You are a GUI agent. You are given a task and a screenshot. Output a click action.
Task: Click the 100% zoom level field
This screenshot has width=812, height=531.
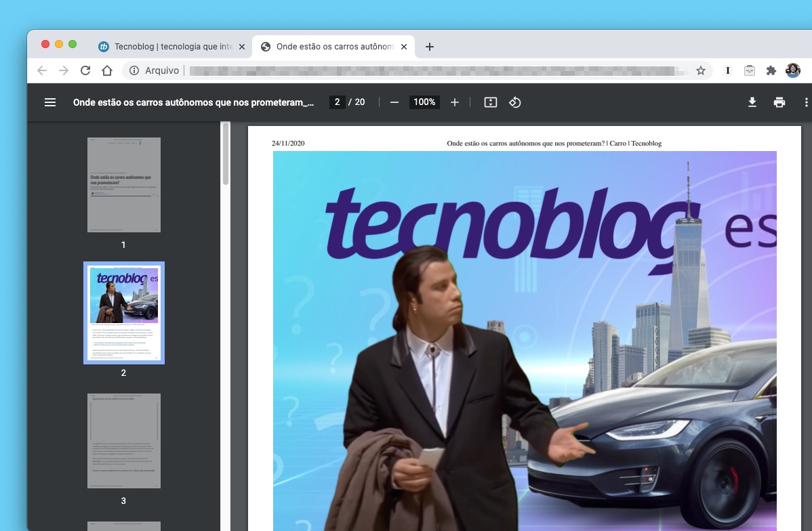click(424, 102)
